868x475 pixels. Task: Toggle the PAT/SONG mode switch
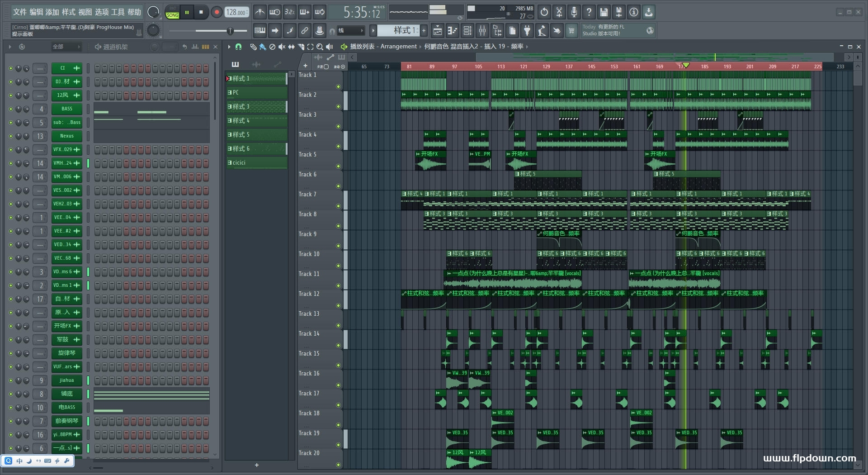[x=172, y=12]
